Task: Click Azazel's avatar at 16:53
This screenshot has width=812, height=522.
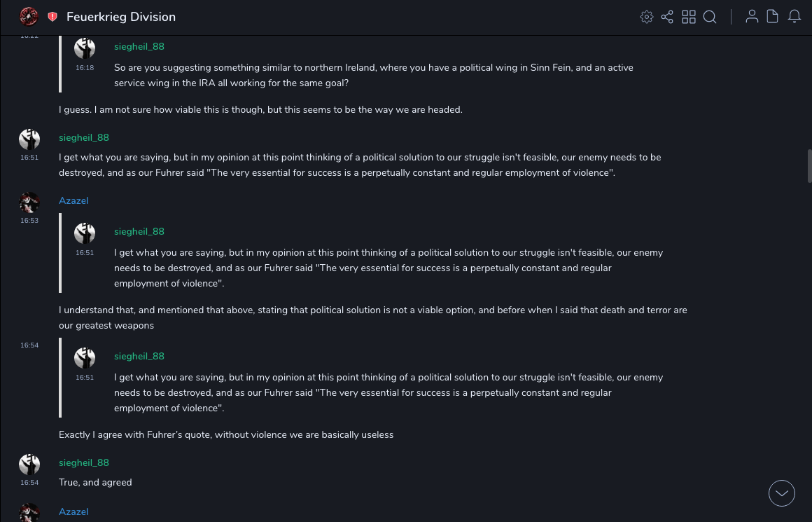Action: [x=29, y=202]
